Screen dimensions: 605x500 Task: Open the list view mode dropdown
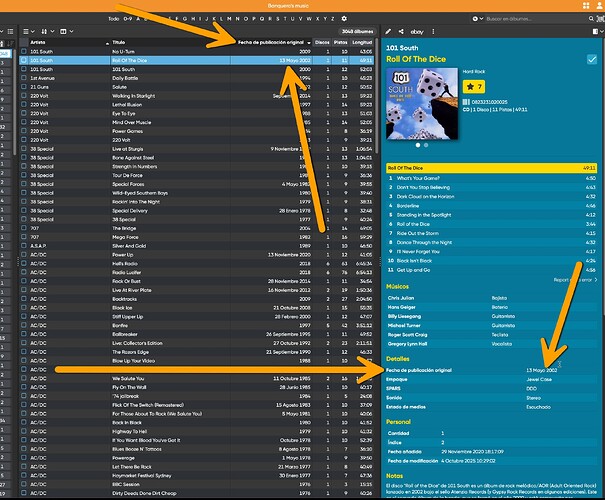tap(29, 32)
